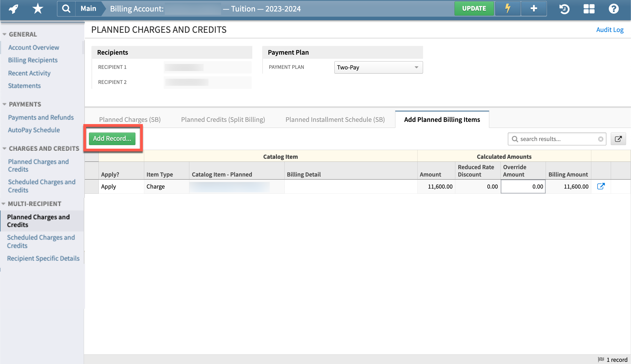Image resolution: width=631 pixels, height=364 pixels.
Task: Open the Planned Credits (Split Billing) tab
Action: (223, 119)
